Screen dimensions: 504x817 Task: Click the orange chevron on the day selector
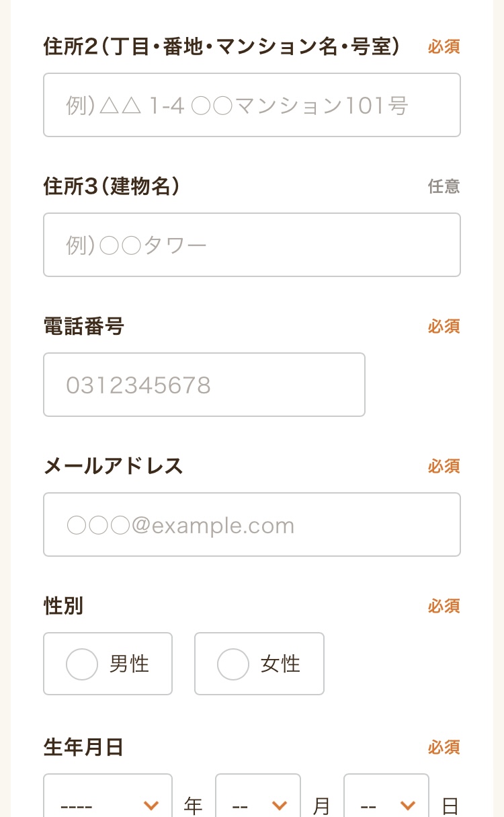407,805
